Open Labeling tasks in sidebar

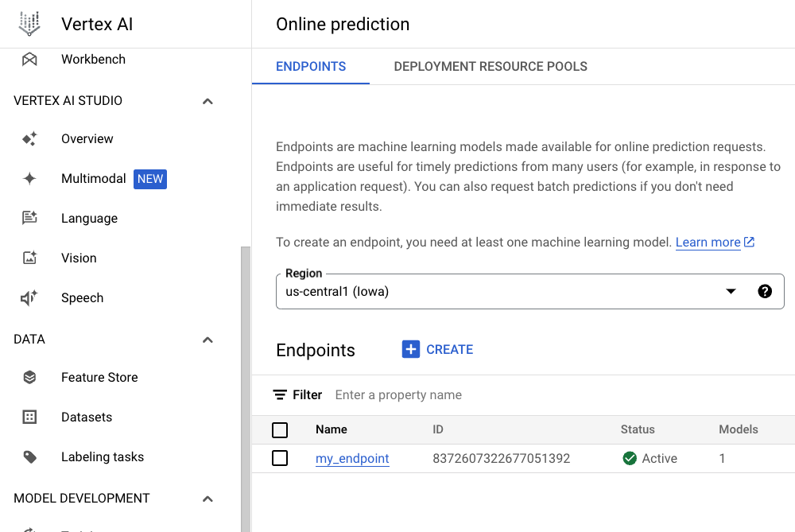click(x=103, y=457)
